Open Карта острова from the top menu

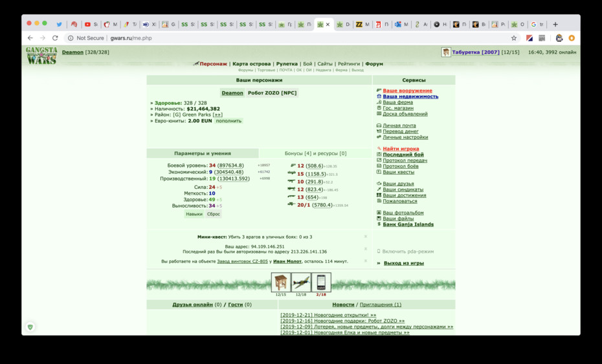pos(251,63)
